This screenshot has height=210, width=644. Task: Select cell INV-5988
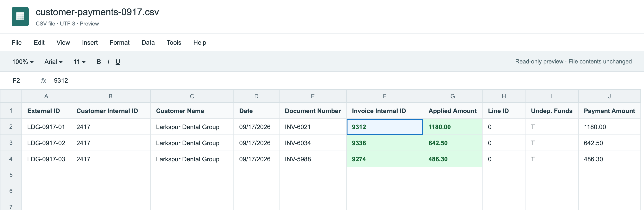tap(313, 159)
